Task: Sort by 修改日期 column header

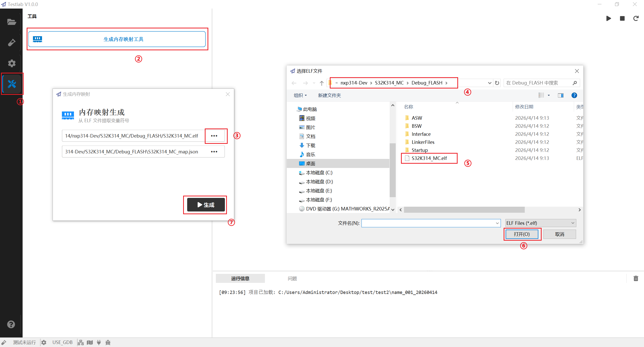Action: tap(524, 107)
